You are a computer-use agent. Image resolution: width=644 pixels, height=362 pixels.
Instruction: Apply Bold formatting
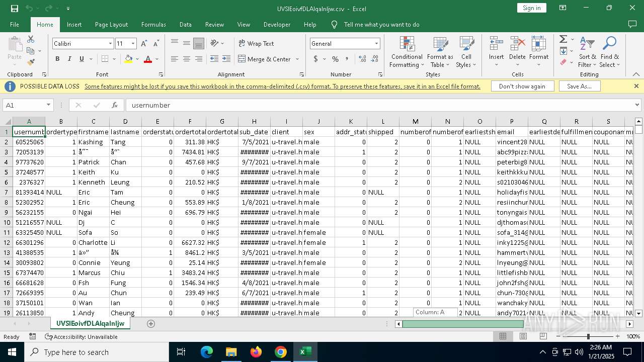(57, 59)
